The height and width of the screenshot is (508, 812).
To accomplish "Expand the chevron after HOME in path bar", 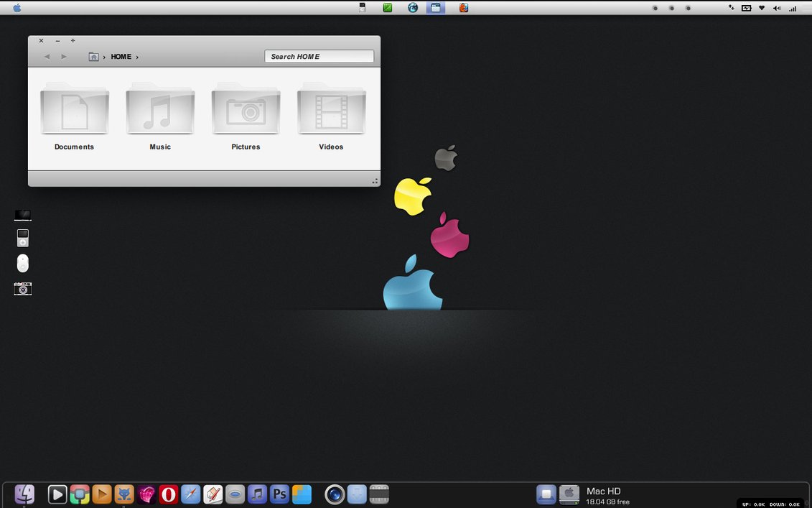I will tap(137, 57).
